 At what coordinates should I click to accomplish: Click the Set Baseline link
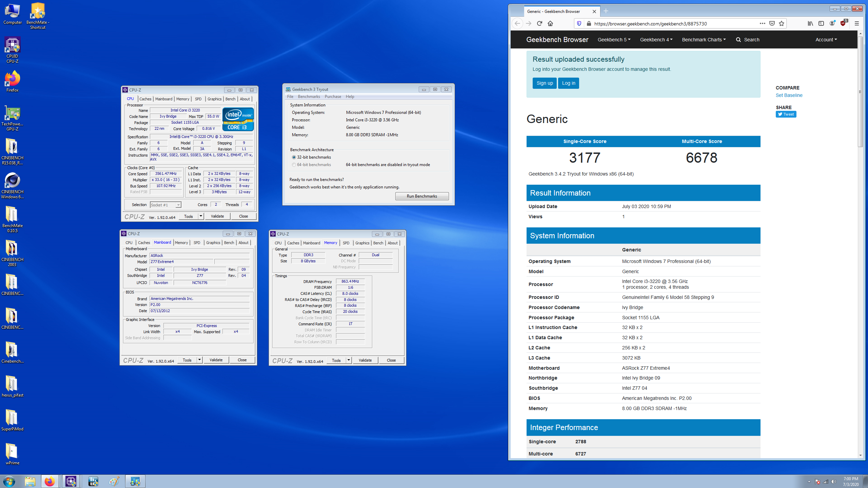pyautogui.click(x=789, y=95)
